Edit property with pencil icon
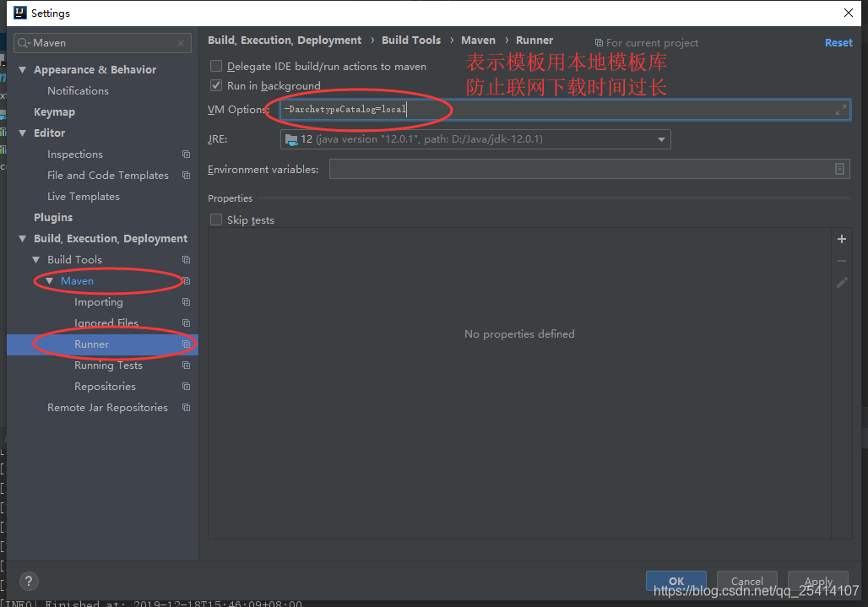 click(x=842, y=283)
